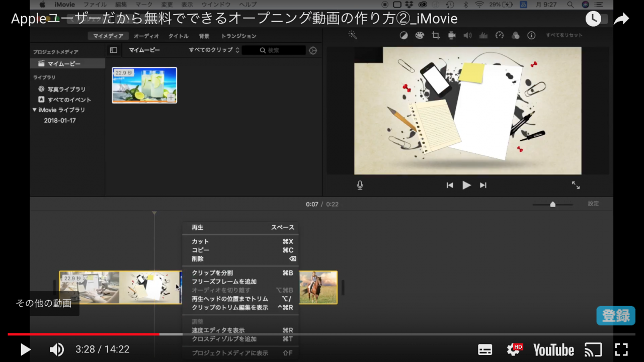Adjust the timeline zoom slider
The image size is (644, 362).
point(553,204)
